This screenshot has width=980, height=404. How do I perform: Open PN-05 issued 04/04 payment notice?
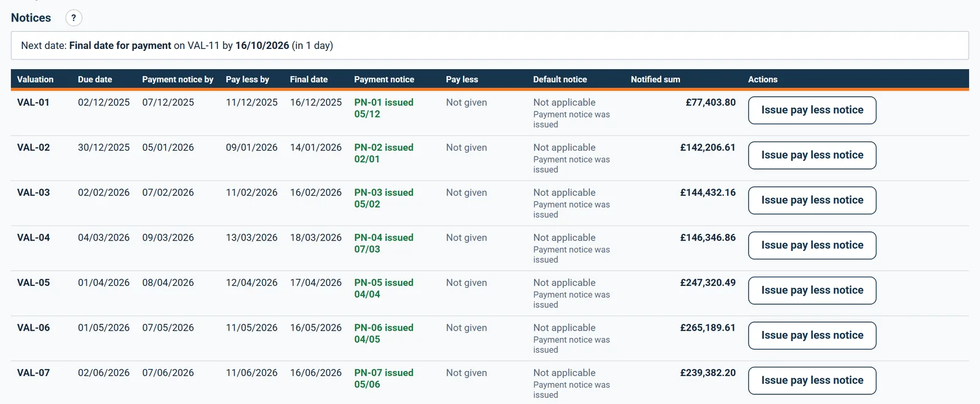pos(383,288)
